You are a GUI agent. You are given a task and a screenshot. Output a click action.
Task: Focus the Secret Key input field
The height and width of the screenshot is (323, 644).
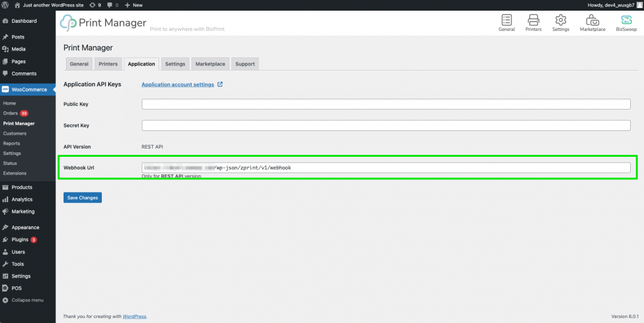pos(386,126)
